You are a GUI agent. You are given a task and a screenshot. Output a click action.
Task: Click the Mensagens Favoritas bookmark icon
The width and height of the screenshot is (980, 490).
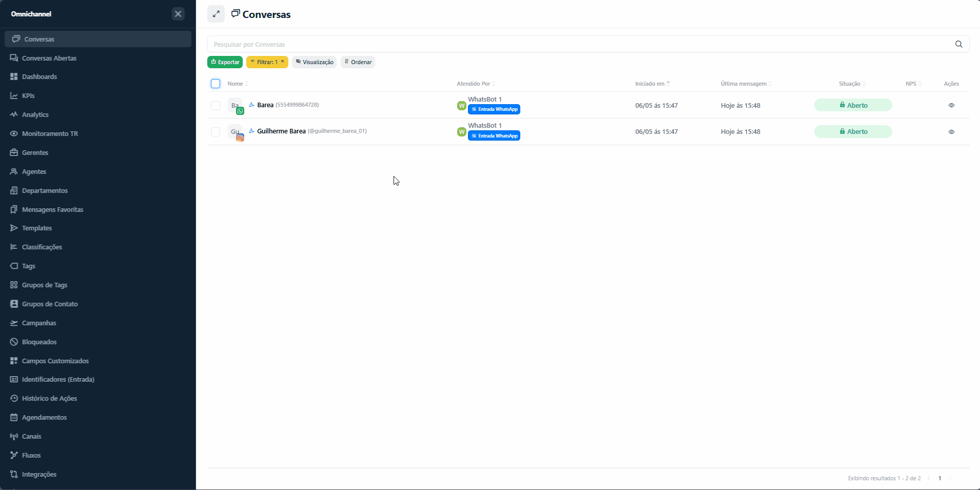[x=14, y=209]
